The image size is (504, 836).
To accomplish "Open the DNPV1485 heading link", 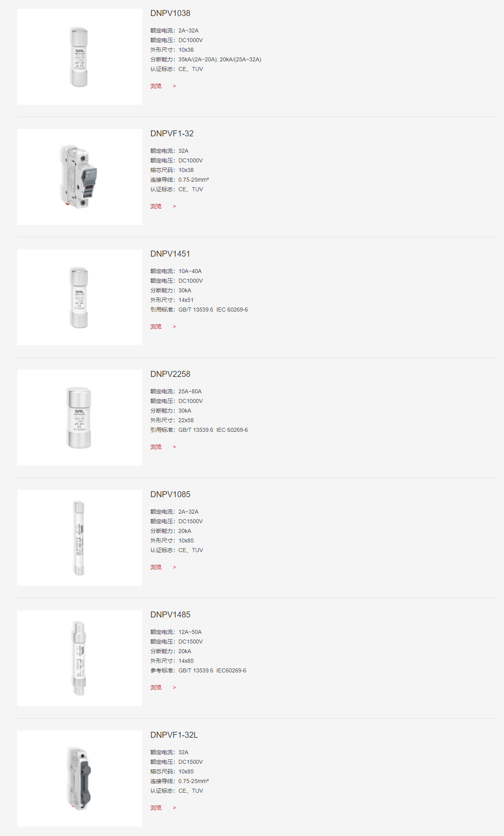I will pos(170,615).
